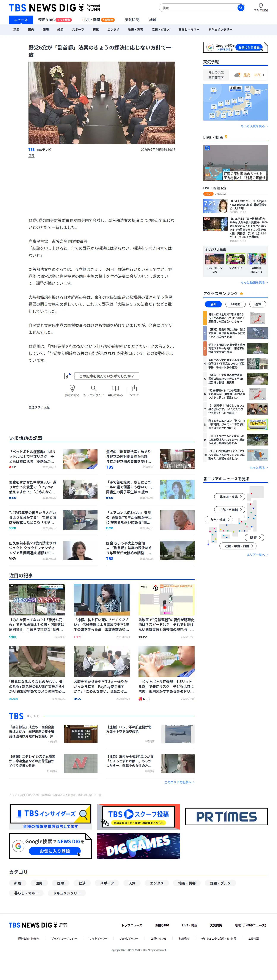The width and height of the screenshot is (277, 980).
Task: Open トップニュース in the footer navigation
Action: click(132, 925)
